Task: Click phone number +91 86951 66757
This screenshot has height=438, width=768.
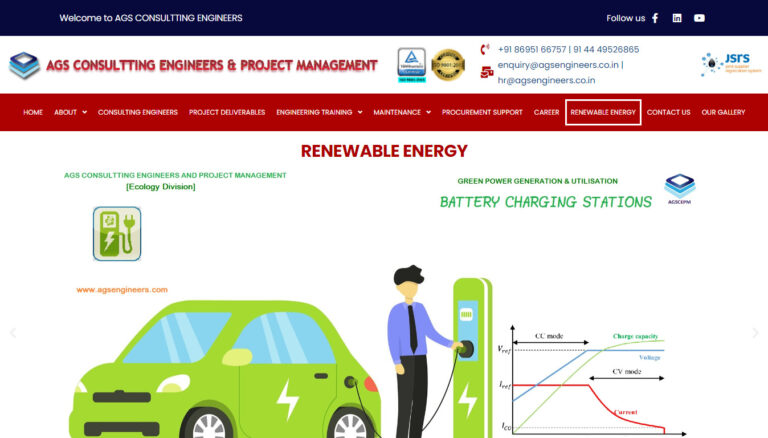Action: (531, 49)
